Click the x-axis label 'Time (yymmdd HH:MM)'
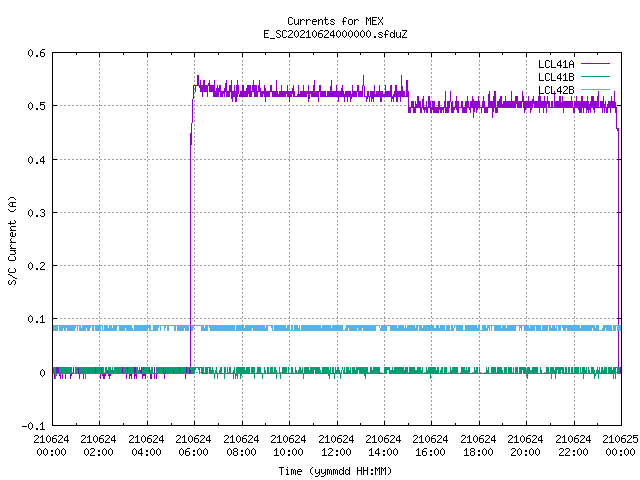 (335, 471)
